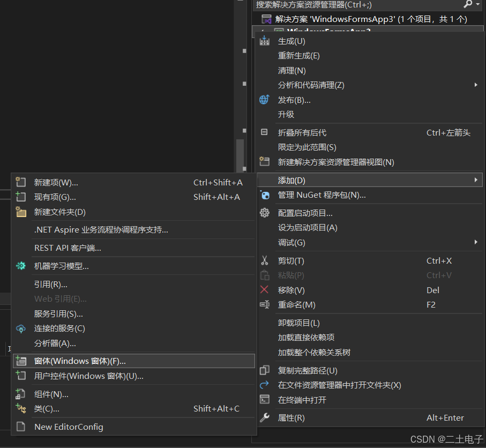The height and width of the screenshot is (448, 486).
Task: Select 卸载项目(L) menu entry
Action: pyautogui.click(x=370, y=323)
